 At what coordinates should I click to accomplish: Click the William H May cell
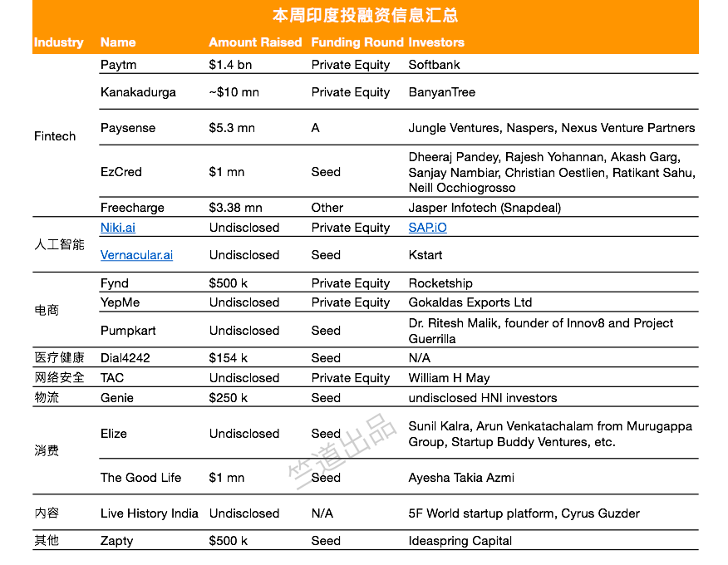coord(449,378)
